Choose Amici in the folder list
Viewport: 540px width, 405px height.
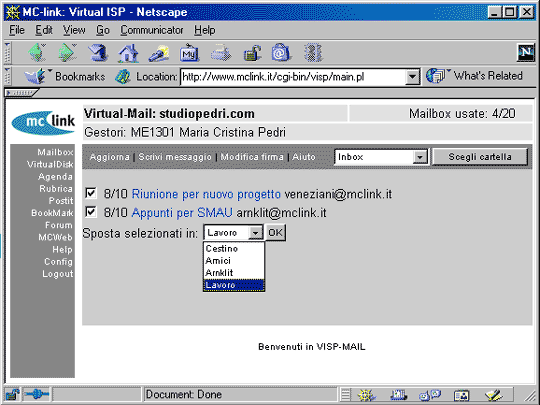point(234,260)
